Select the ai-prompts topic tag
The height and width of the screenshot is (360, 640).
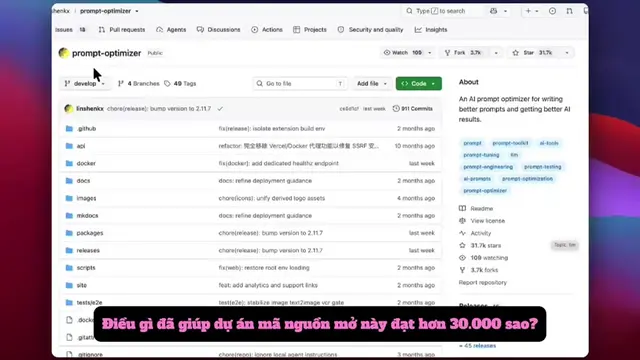(x=477, y=179)
